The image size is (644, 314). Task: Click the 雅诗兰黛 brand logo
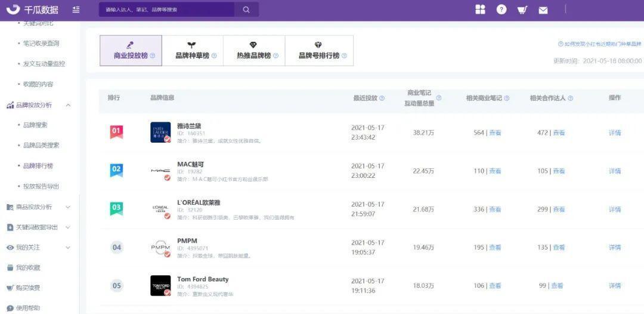pyautogui.click(x=160, y=133)
